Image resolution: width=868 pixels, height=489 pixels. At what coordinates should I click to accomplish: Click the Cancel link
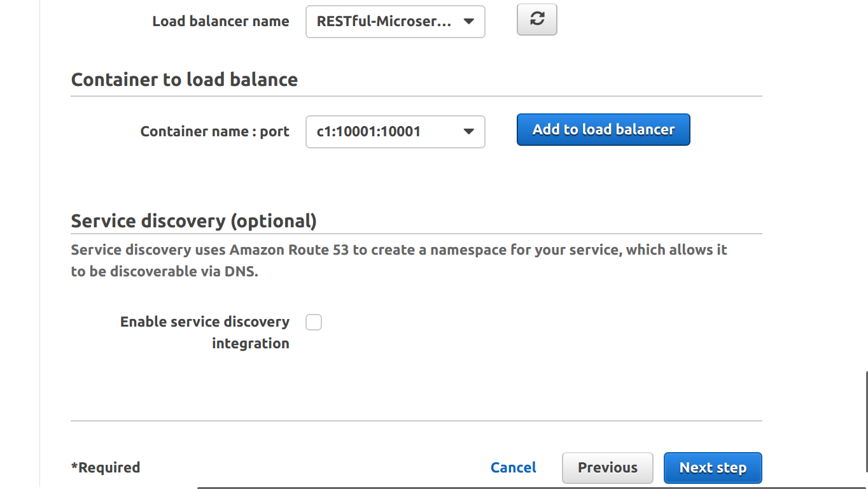[513, 468]
